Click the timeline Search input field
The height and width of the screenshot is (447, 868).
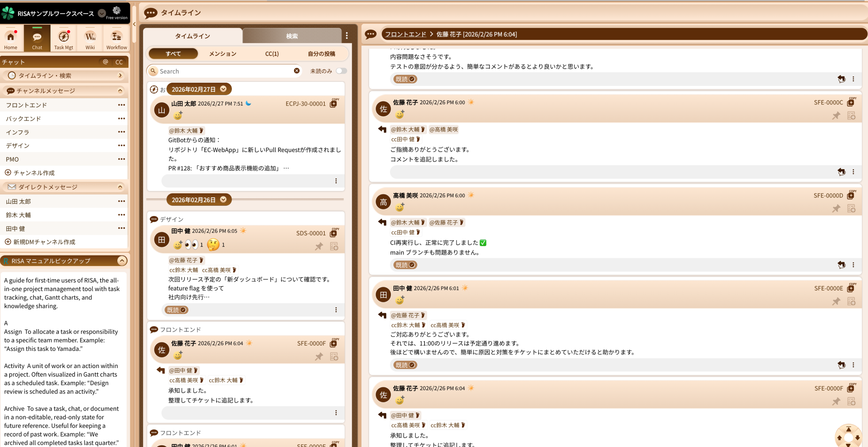tap(224, 71)
